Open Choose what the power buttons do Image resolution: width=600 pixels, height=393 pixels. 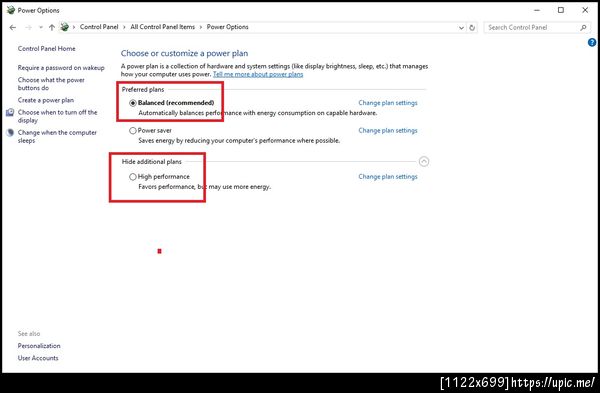click(x=51, y=84)
